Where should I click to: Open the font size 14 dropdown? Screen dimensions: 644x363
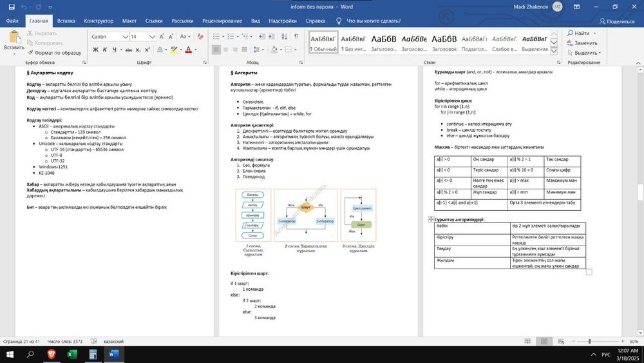[152, 37]
